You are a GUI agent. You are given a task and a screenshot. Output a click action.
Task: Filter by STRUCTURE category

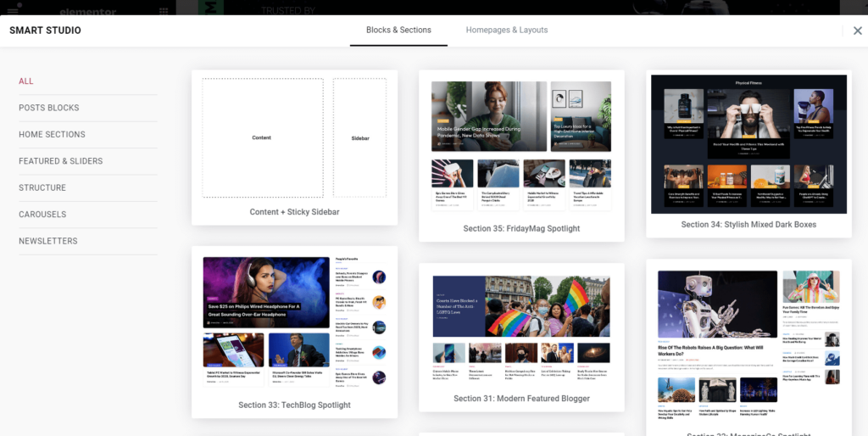point(42,187)
